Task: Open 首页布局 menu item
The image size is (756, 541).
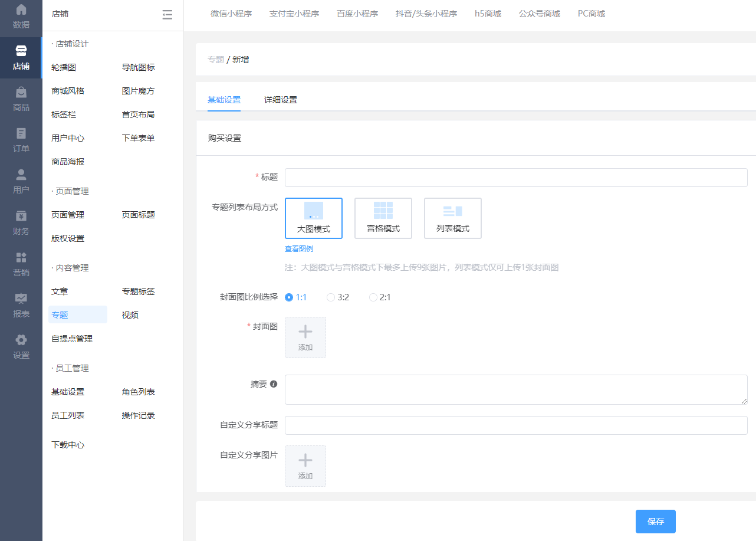Action: point(139,114)
